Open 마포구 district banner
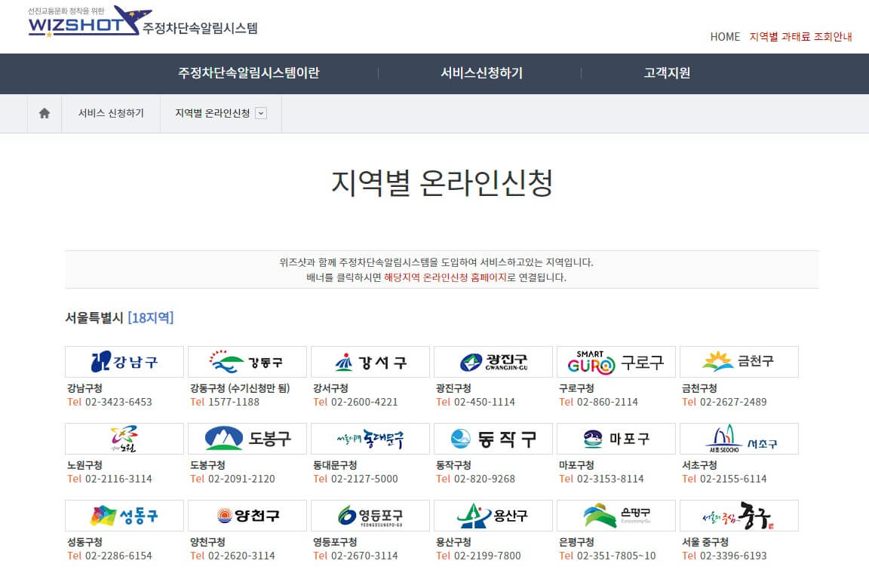Image resolution: width=869 pixels, height=588 pixels. (616, 439)
